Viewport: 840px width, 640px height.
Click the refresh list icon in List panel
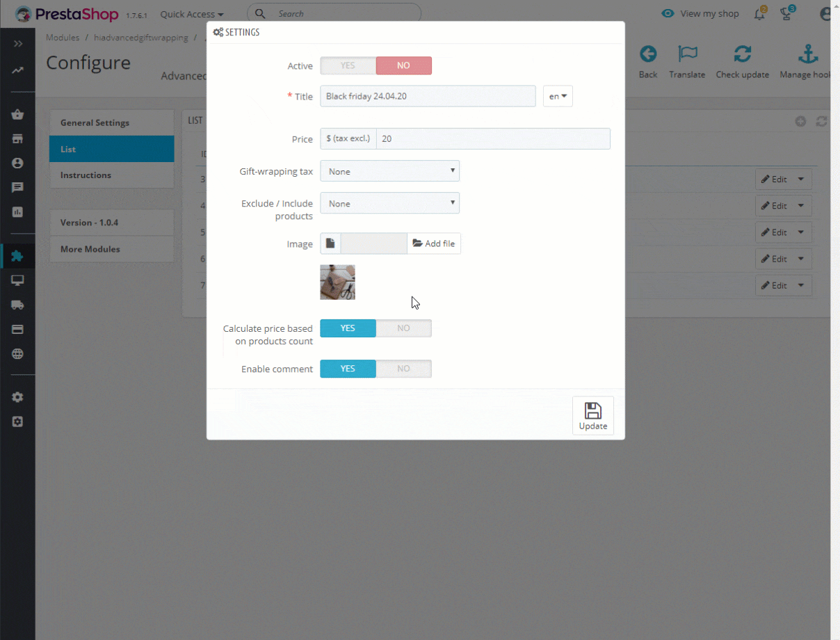tap(821, 121)
